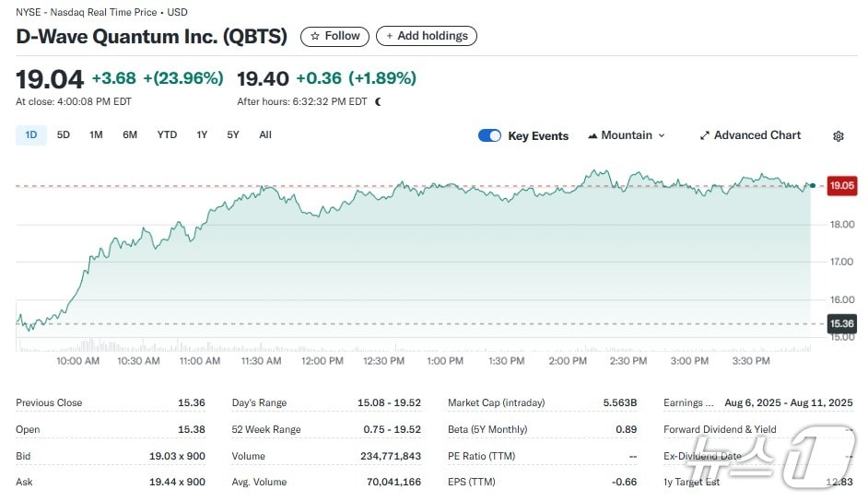
Task: Select the 1Y time range
Action: (x=202, y=135)
